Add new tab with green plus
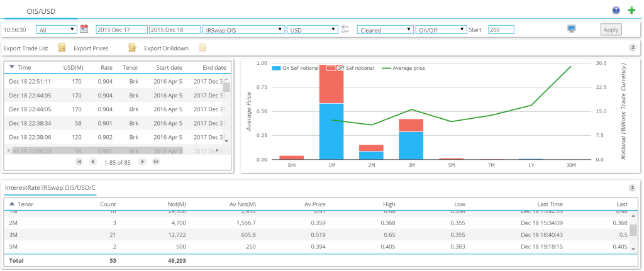 point(631,11)
